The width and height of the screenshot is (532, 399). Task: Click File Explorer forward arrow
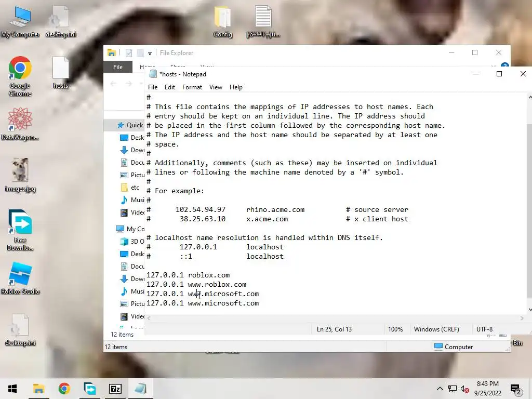(129, 84)
